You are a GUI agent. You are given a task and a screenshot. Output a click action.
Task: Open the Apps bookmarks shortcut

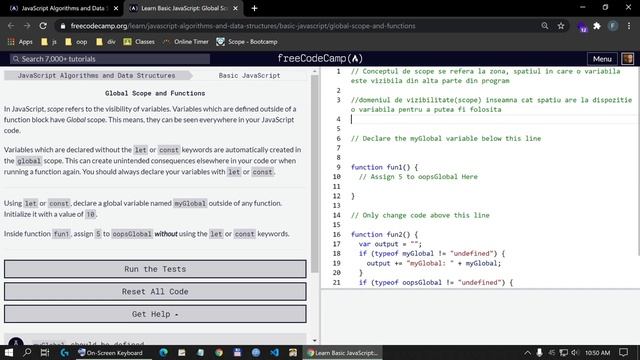(20, 42)
